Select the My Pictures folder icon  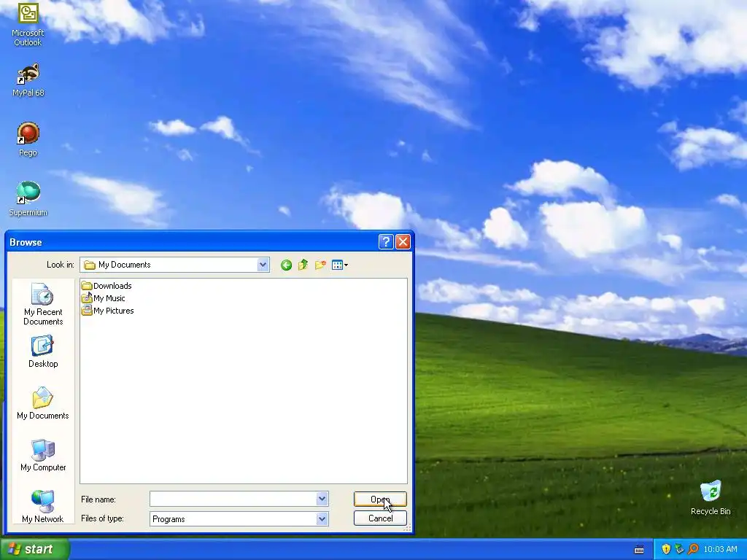[x=86, y=311]
